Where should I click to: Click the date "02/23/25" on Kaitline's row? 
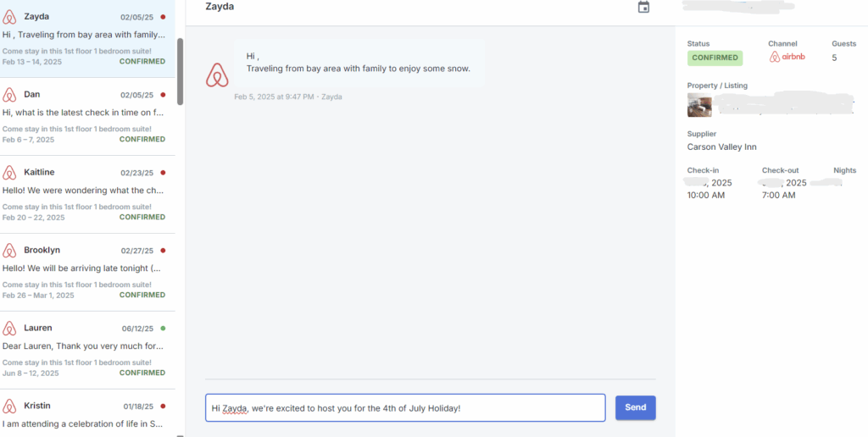pos(137,173)
